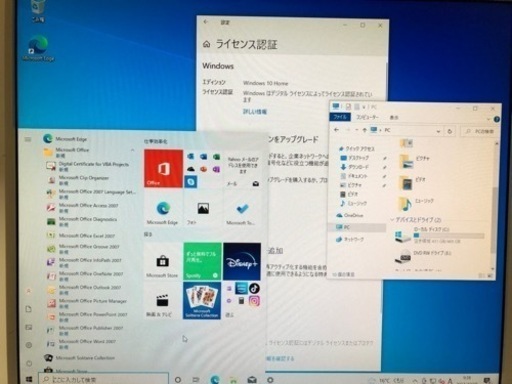Open Microsoft Office PowerPoint 2007 from the app list

pyautogui.click(x=92, y=317)
